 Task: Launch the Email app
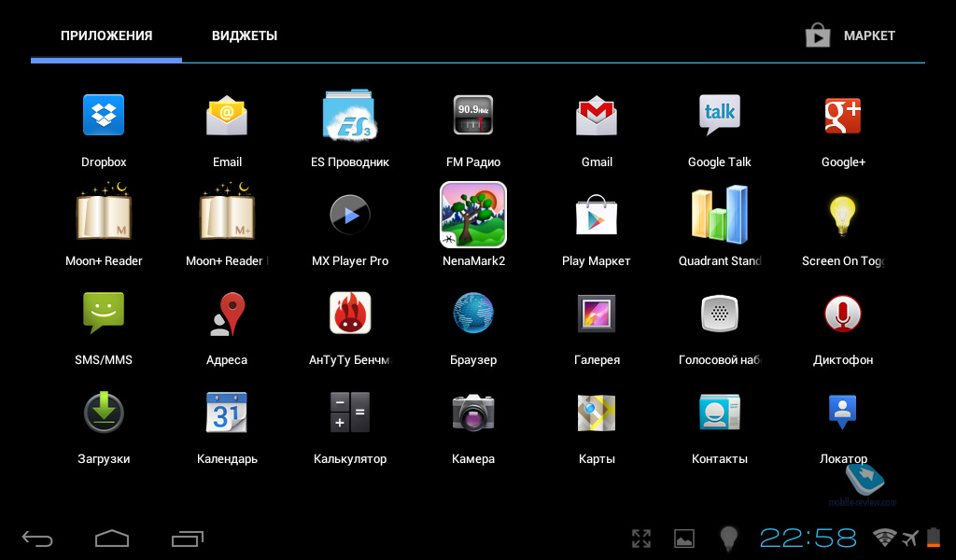[227, 115]
